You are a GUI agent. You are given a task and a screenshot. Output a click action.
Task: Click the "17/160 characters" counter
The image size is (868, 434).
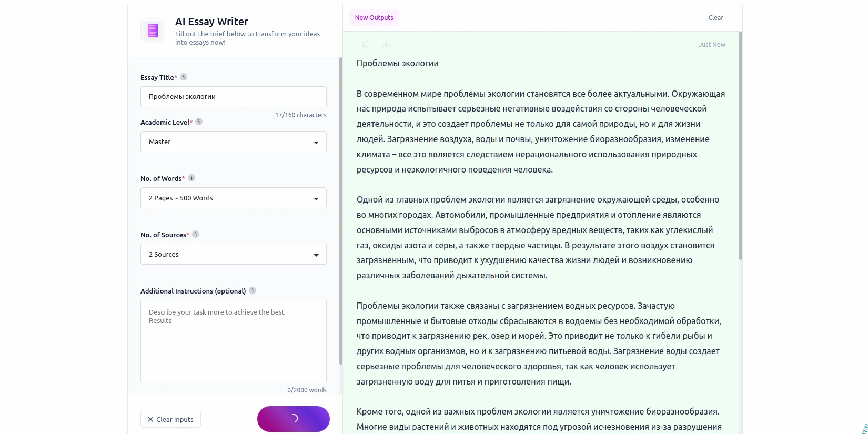click(x=301, y=115)
